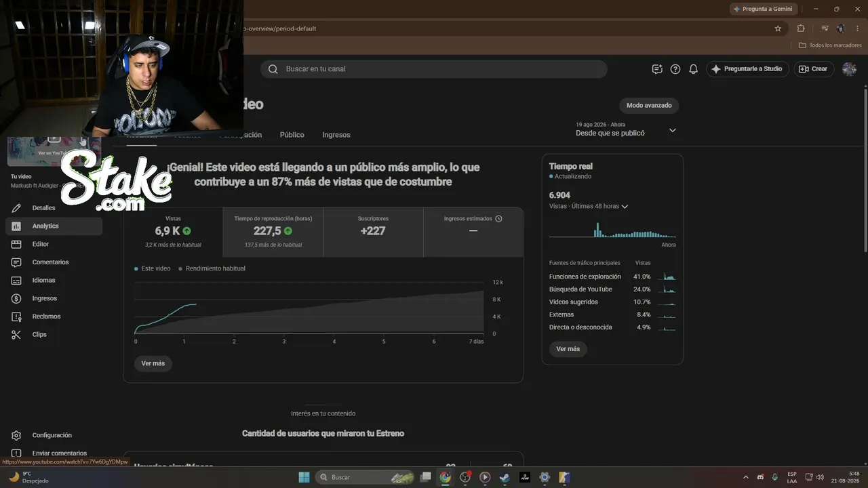This screenshot has height=488, width=868.
Task: Open the Windows Start menu
Action: pyautogui.click(x=304, y=477)
